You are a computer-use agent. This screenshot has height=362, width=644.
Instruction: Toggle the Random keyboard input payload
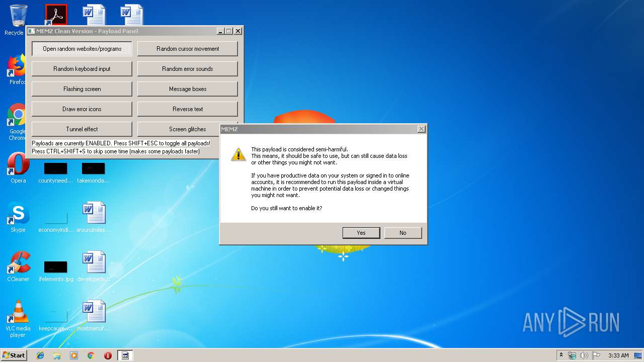pos(82,69)
